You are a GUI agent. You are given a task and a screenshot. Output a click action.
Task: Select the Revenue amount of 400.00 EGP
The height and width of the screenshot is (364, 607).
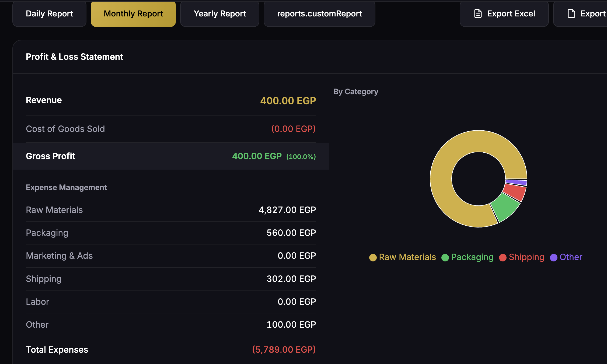pos(288,100)
